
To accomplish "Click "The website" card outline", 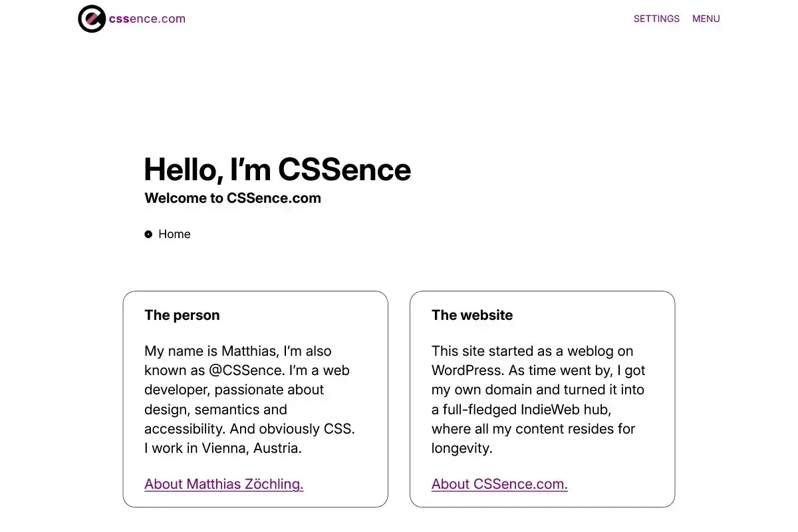I will pyautogui.click(x=543, y=399).
